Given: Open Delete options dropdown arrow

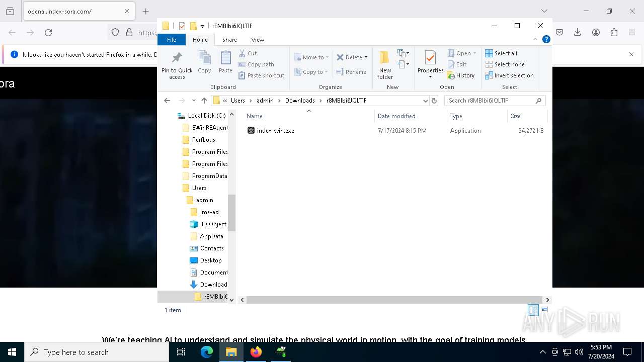Looking at the screenshot, I should [x=366, y=57].
